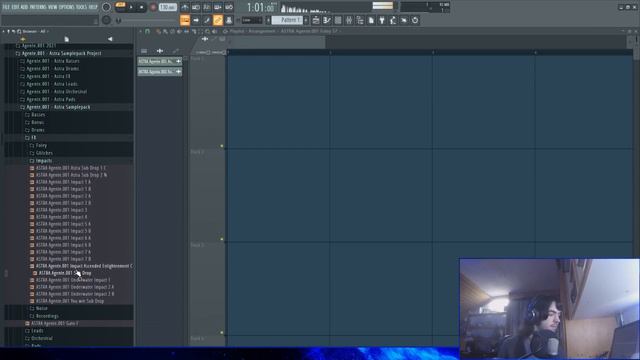Select the second ASTRA Agente.001 clip in picker

coord(160,71)
